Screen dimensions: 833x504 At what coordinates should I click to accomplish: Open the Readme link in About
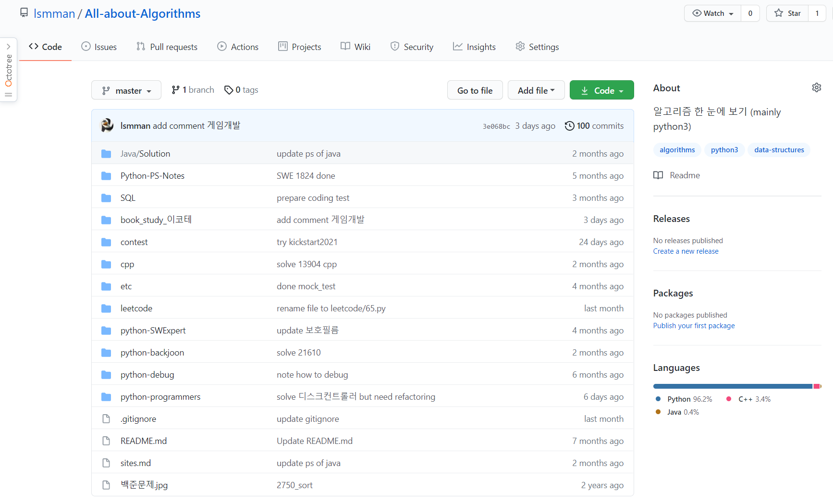point(677,175)
